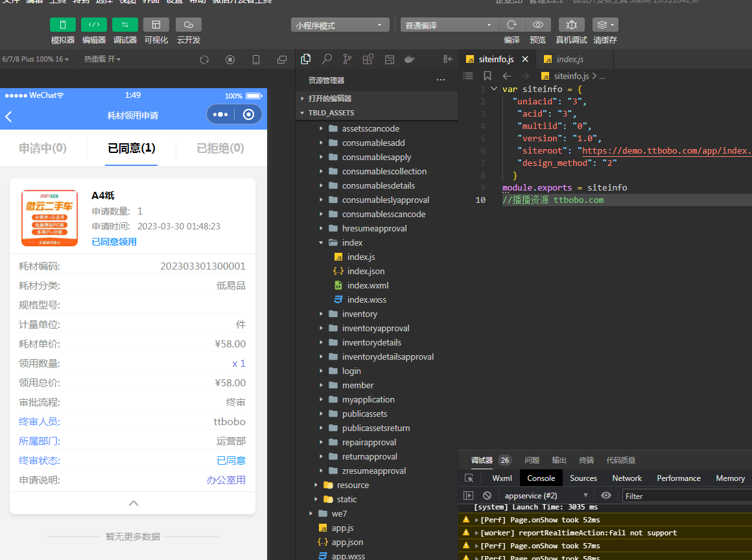Image resolution: width=752 pixels, height=560 pixels.
Task: Expand the consumablesapply folder
Action: [376, 157]
